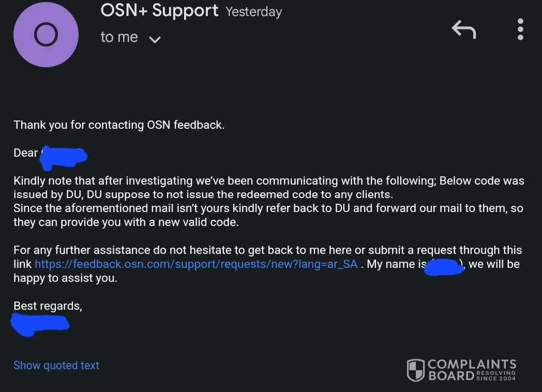Show quoted text in the email
Screen dimensions: 542x392
pyautogui.click(x=56, y=365)
